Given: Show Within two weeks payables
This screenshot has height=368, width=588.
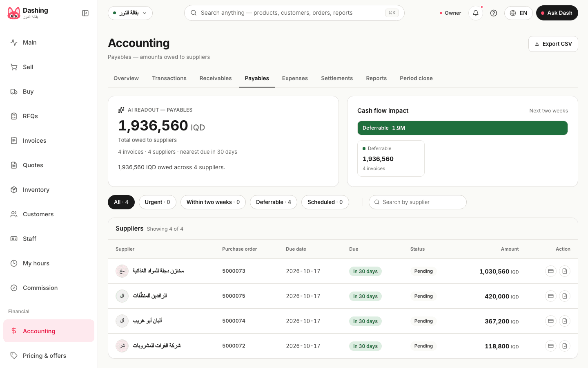Looking at the screenshot, I should point(213,202).
